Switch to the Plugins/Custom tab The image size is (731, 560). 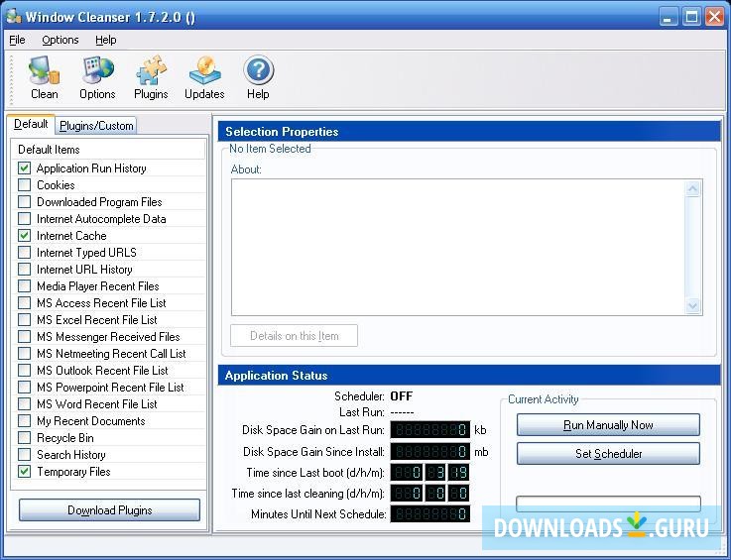96,126
